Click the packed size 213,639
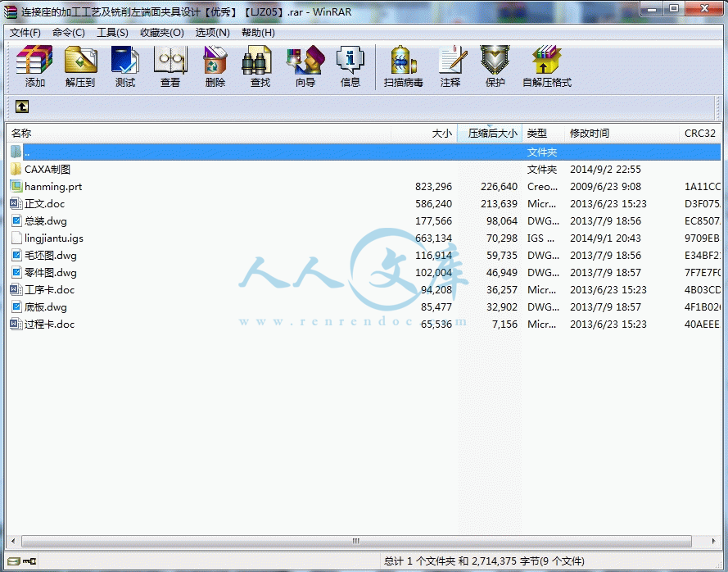Screen dimensions: 728x572 coord(499,203)
